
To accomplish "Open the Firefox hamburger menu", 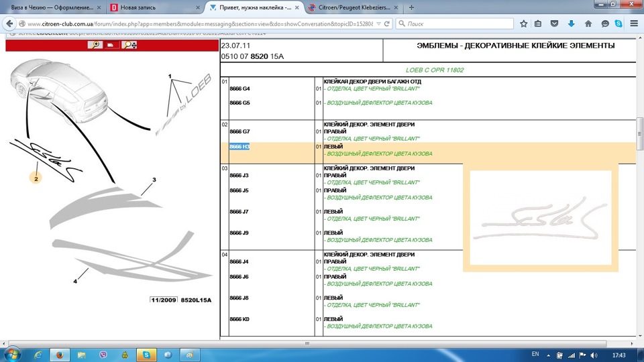I will [634, 24].
